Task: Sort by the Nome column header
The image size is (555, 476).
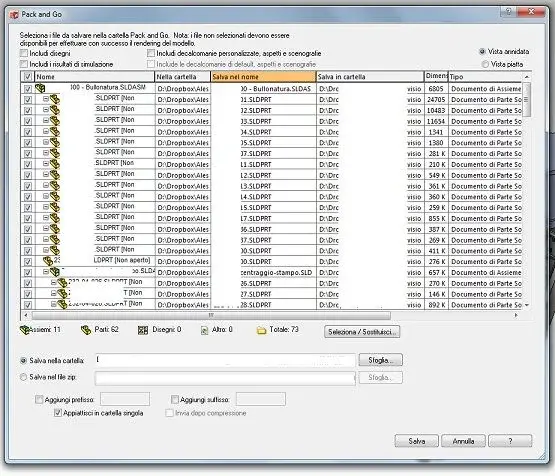Action: tap(95, 77)
